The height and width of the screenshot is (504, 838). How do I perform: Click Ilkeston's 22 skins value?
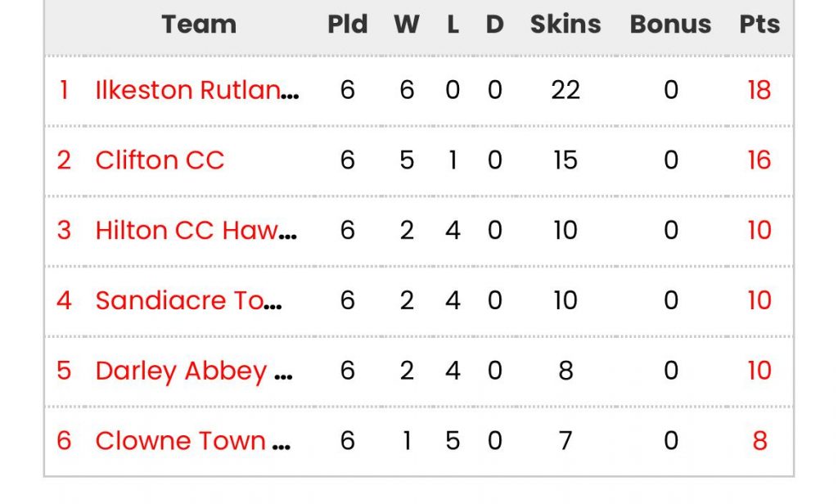[565, 90]
